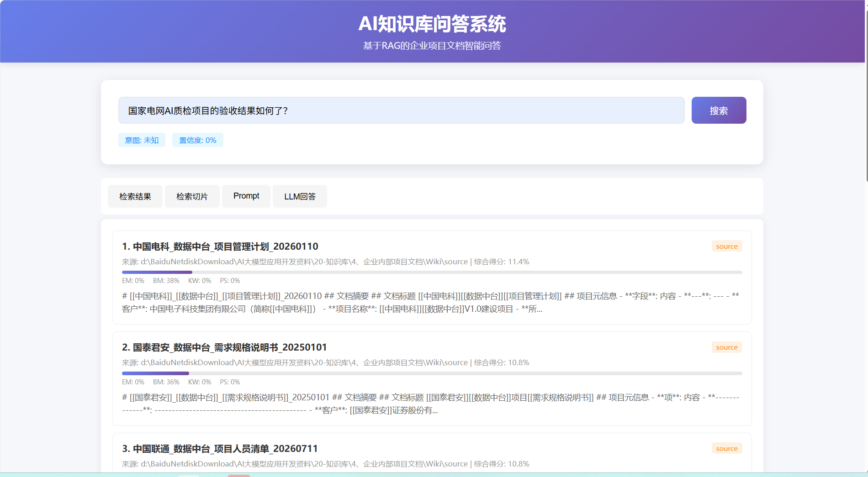Open the Prompt tab

click(x=246, y=196)
